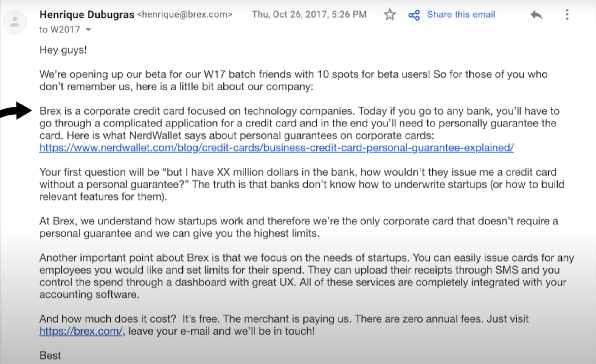The height and width of the screenshot is (364, 596).
Task: Click the "Hey guys!" greeting line
Action: pyautogui.click(x=63, y=50)
